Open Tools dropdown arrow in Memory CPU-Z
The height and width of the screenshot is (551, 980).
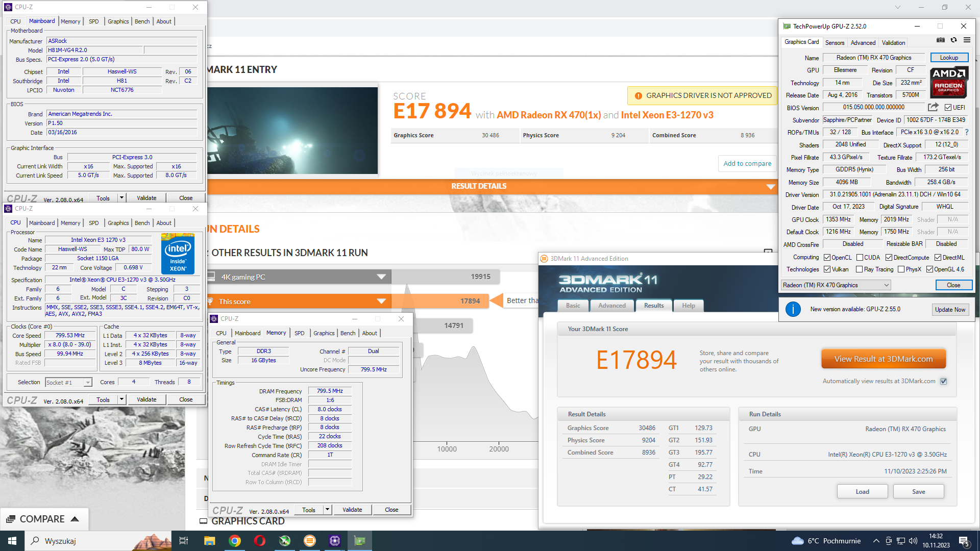327,510
